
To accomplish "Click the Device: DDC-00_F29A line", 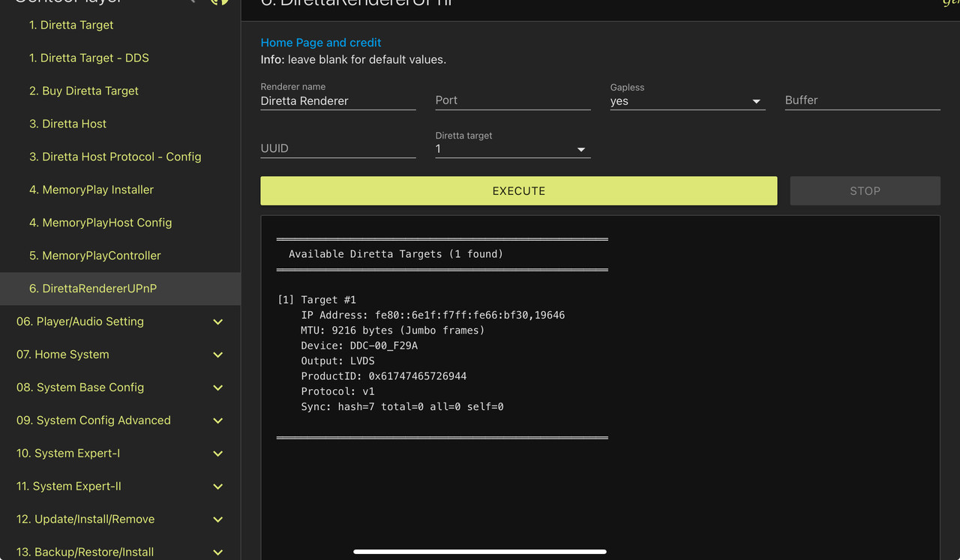I will [359, 346].
